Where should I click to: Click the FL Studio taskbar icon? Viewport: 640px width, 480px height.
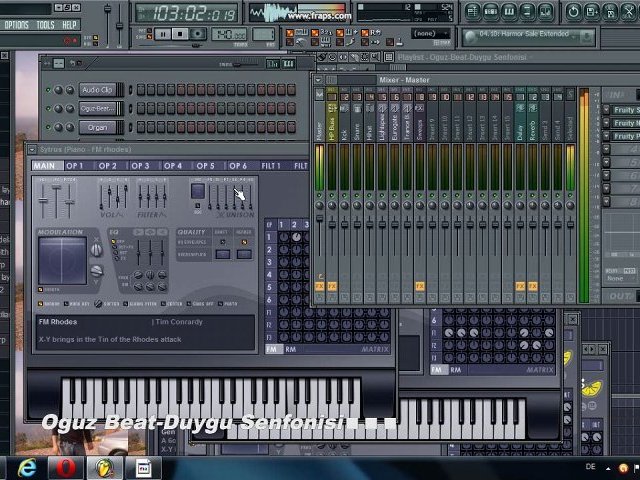click(104, 467)
